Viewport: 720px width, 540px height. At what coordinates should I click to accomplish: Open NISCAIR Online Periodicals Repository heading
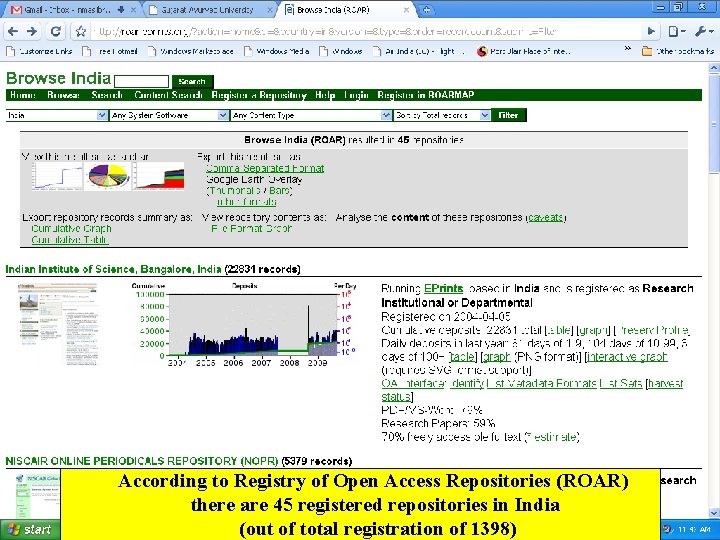(x=142, y=461)
